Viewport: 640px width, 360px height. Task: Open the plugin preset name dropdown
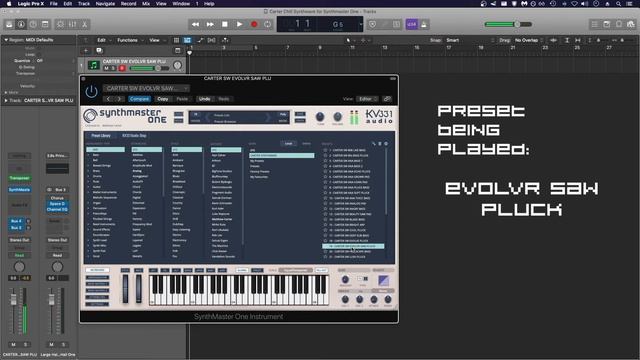(x=146, y=88)
